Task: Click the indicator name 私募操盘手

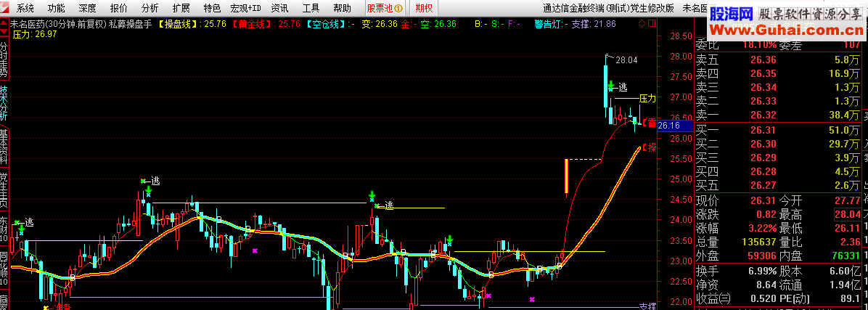Action: tap(129, 24)
